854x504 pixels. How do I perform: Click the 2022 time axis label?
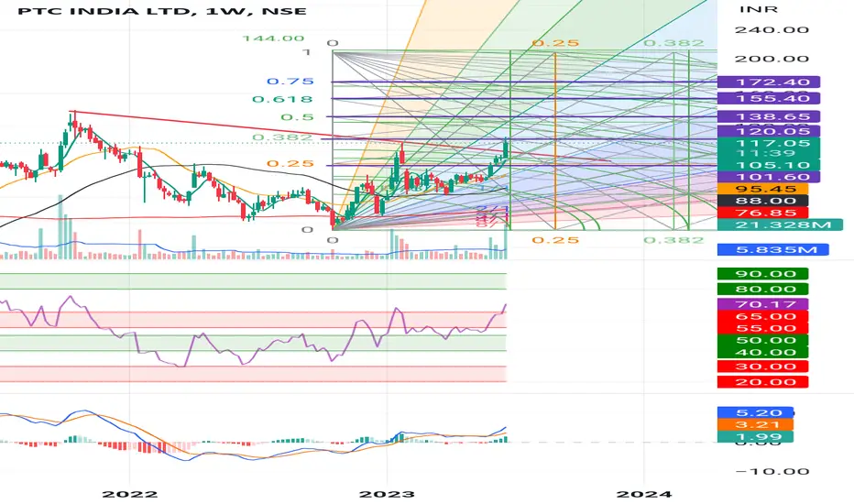(x=129, y=494)
